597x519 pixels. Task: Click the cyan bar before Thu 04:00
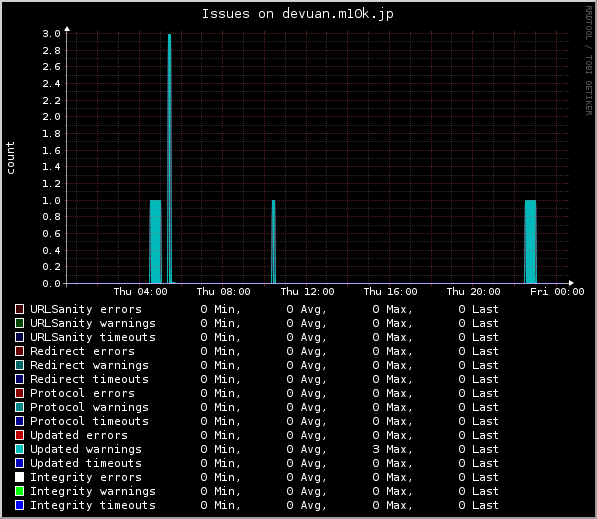pos(155,241)
